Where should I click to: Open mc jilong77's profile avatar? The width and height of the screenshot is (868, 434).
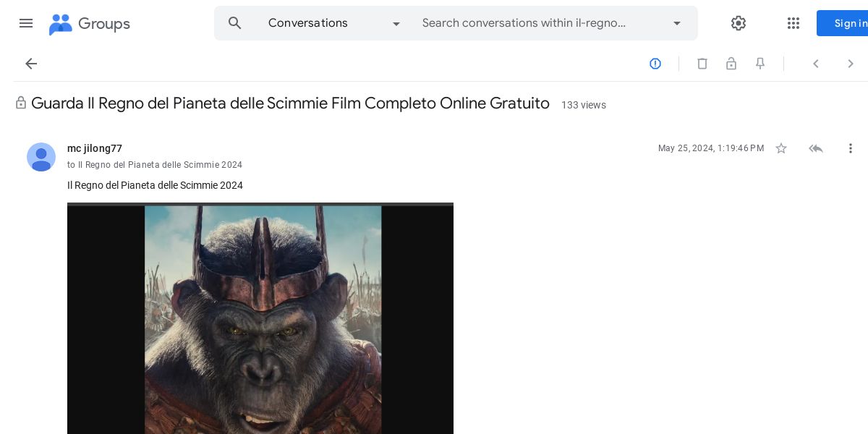pyautogui.click(x=41, y=157)
